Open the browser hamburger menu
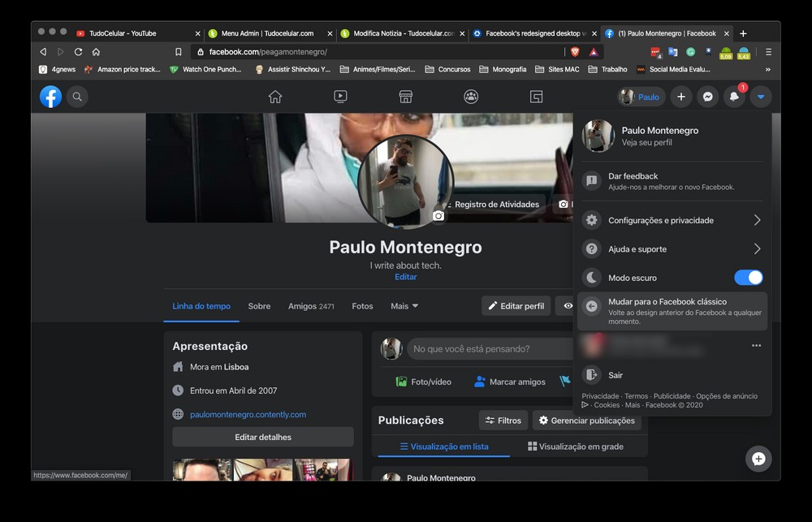812x522 pixels. pos(768,52)
